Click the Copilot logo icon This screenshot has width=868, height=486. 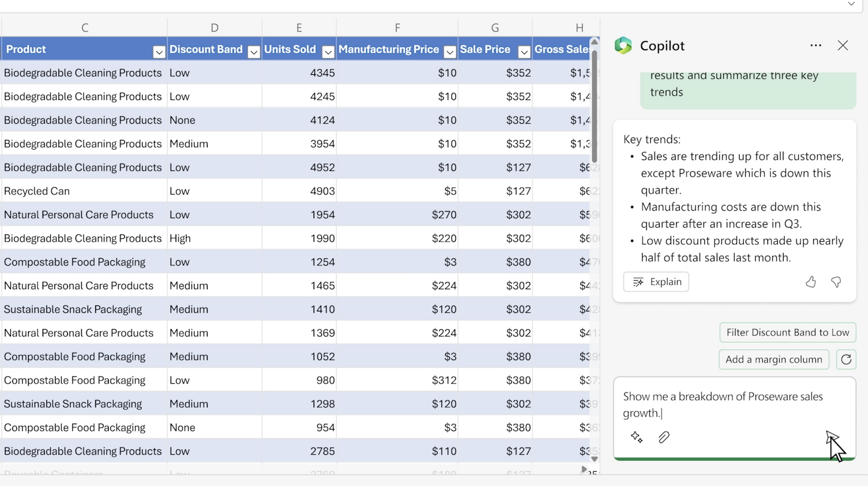(623, 45)
